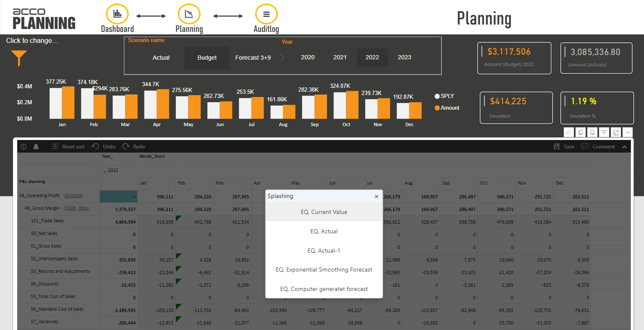Expand the chevron next to Forecast 3+9
Screen dimensions: 644x330
click(x=281, y=58)
